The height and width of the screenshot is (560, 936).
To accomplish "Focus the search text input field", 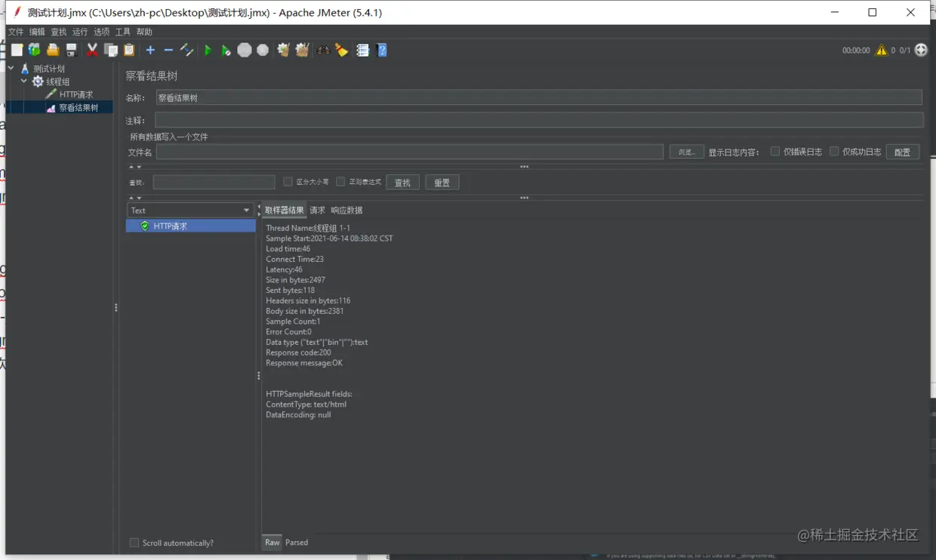I will (214, 182).
